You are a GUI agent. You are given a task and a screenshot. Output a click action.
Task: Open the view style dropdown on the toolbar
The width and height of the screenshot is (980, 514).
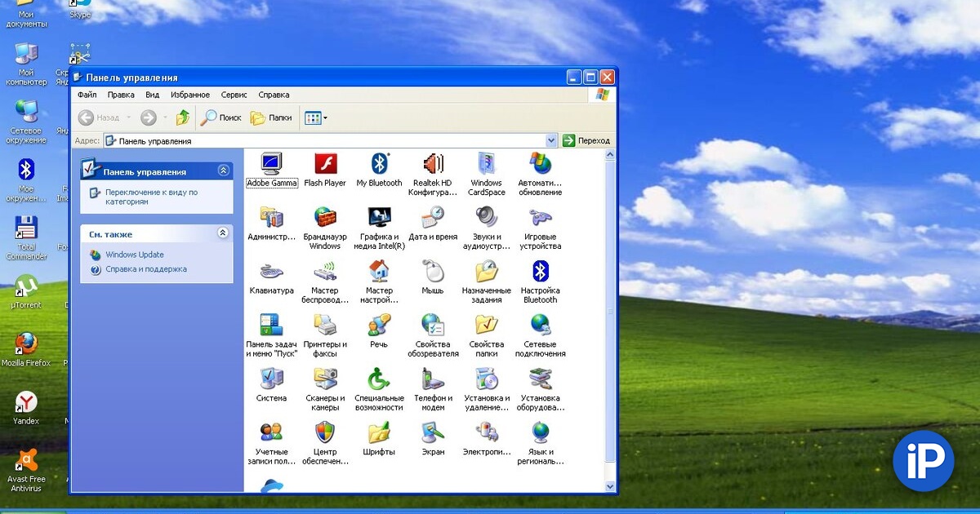coord(322,117)
